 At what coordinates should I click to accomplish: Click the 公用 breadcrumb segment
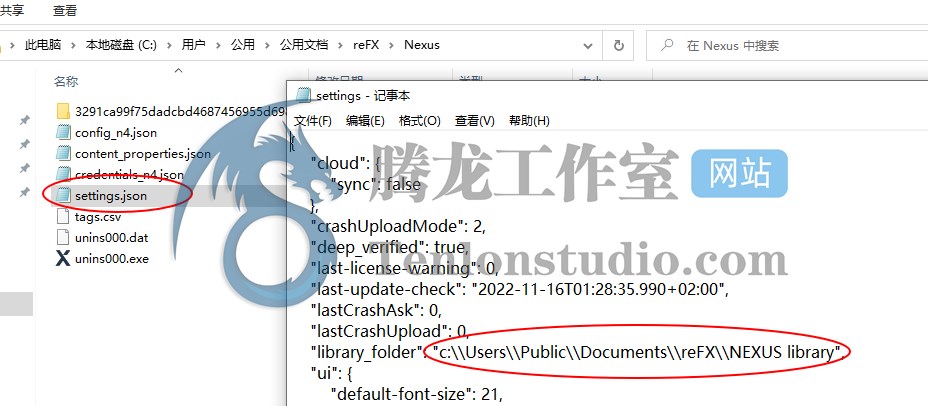(x=243, y=45)
